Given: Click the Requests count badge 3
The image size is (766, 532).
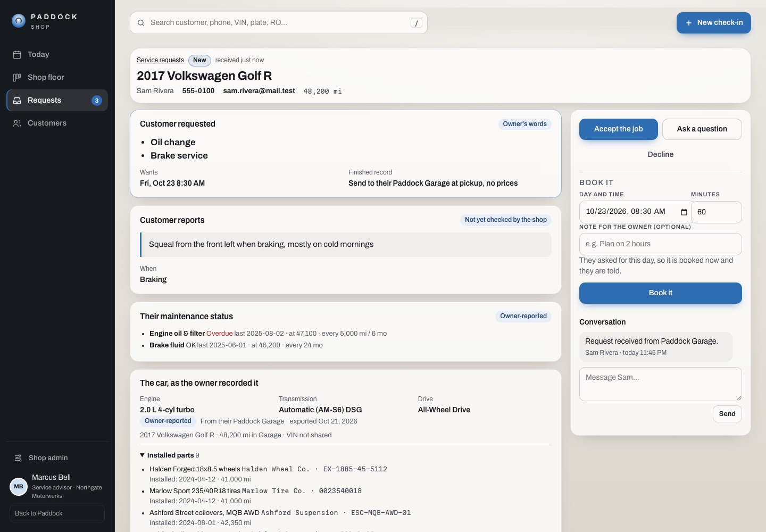Looking at the screenshot, I should 97,101.
